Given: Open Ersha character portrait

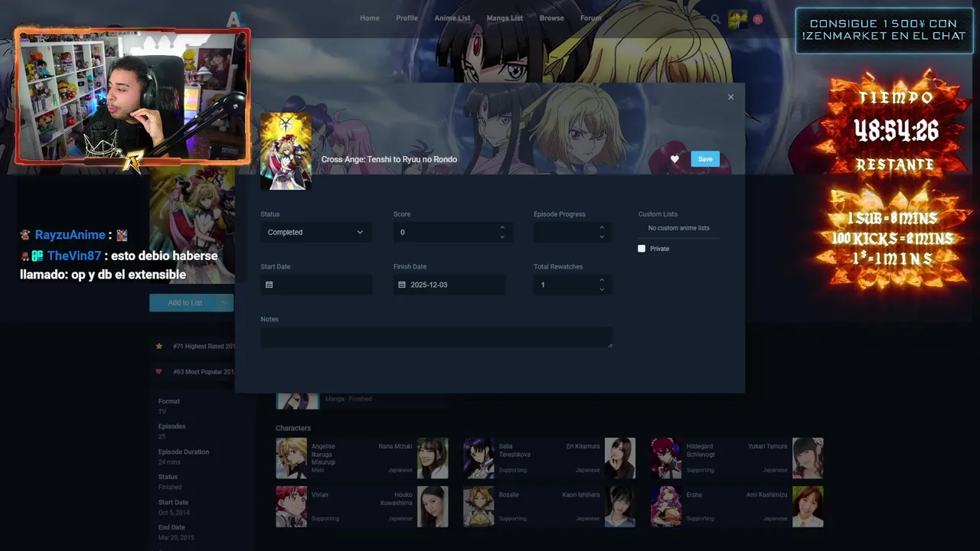Looking at the screenshot, I should [x=666, y=507].
